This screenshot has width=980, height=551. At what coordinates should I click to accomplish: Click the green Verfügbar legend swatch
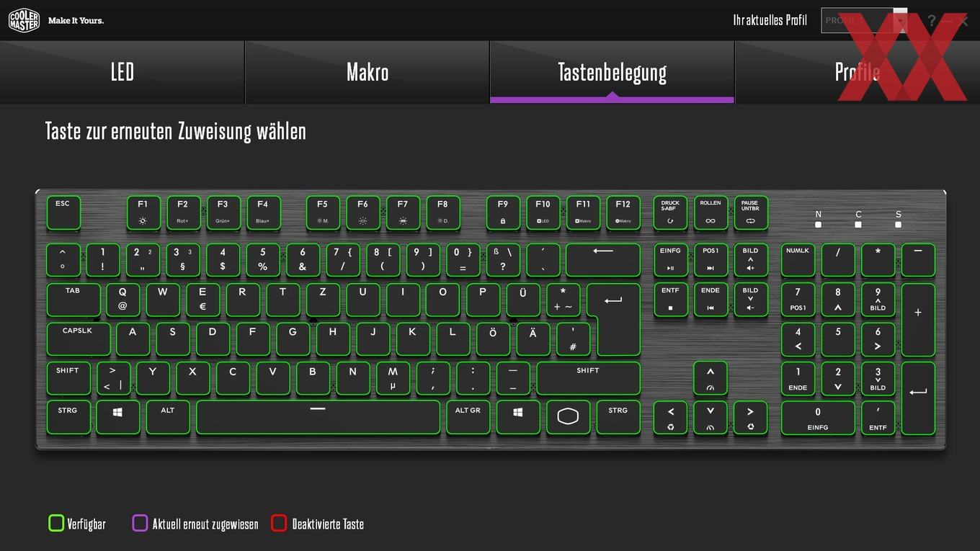pos(56,524)
